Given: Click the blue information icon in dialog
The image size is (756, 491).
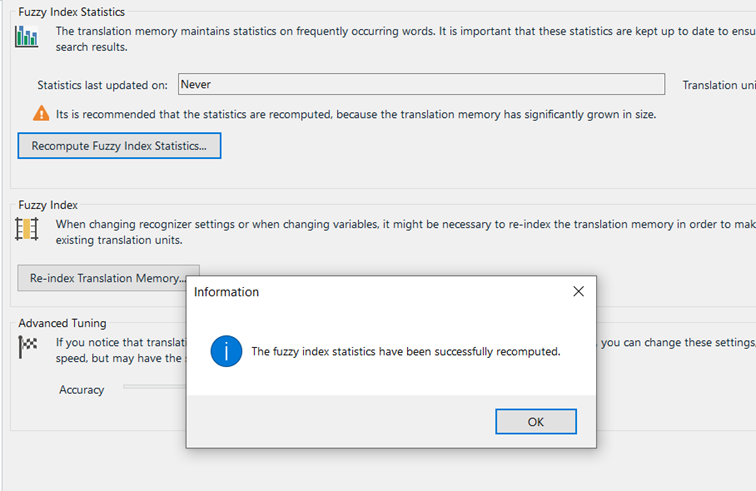Looking at the screenshot, I should click(x=226, y=351).
